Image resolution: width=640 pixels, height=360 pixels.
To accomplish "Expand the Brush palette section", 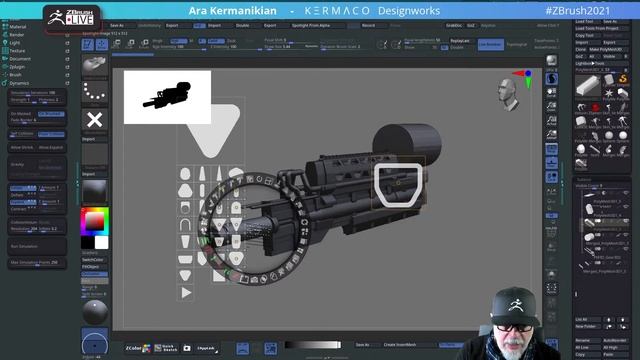I will point(15,75).
